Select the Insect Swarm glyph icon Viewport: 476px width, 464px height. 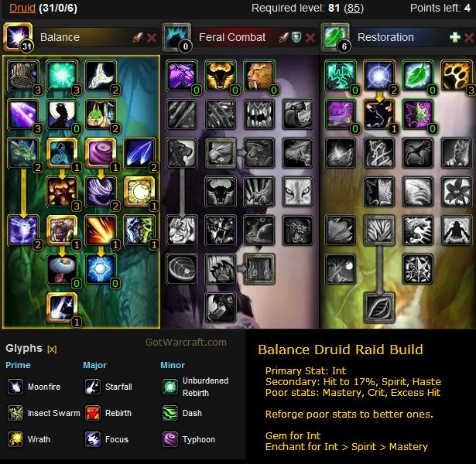[15, 413]
